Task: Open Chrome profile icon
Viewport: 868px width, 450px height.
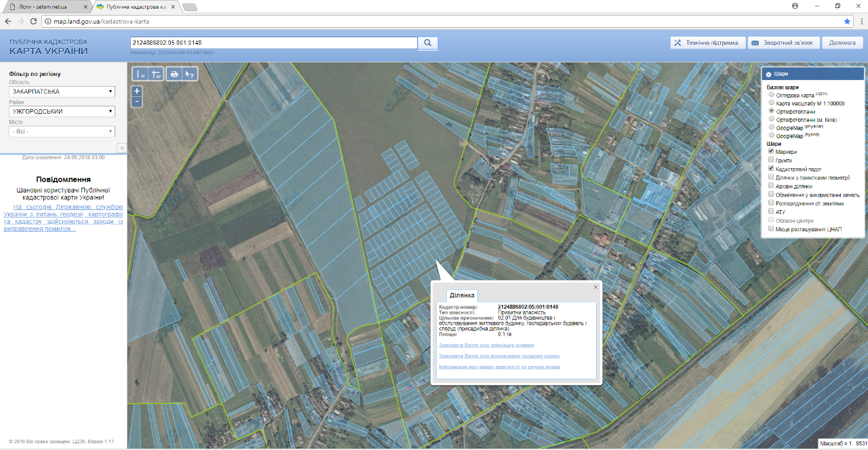Action: click(795, 5)
